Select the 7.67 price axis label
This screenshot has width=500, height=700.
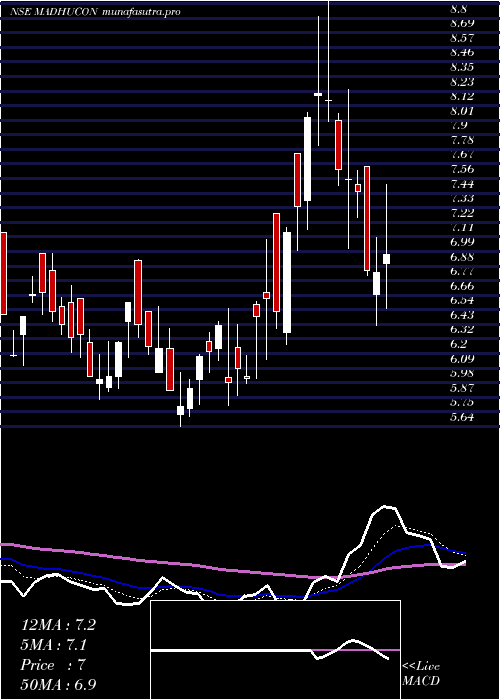coord(462,154)
